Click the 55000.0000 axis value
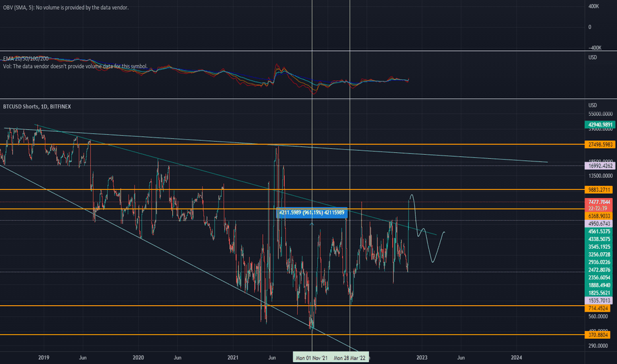The image size is (617, 364). pyautogui.click(x=600, y=114)
